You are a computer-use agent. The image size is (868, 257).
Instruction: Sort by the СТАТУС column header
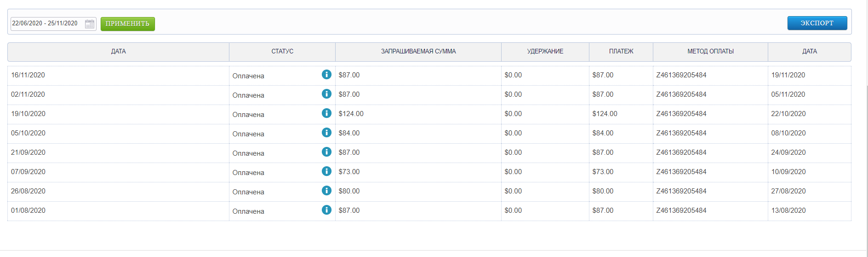point(282,52)
